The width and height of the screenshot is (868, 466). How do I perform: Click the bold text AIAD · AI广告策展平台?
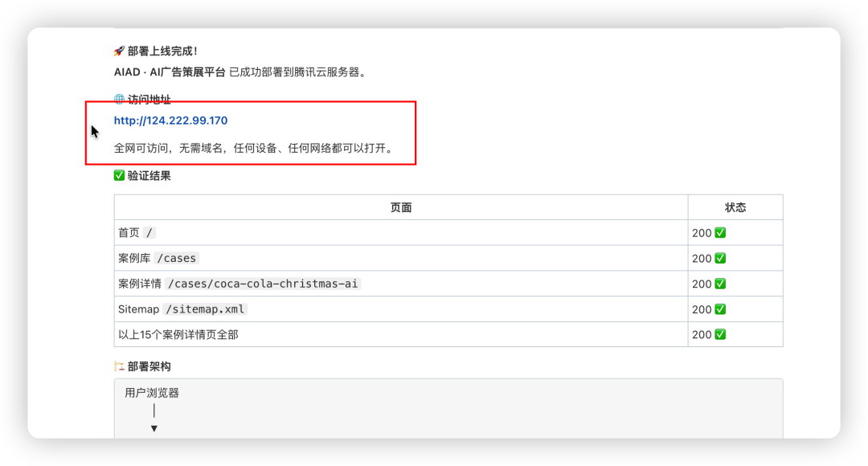coord(170,72)
